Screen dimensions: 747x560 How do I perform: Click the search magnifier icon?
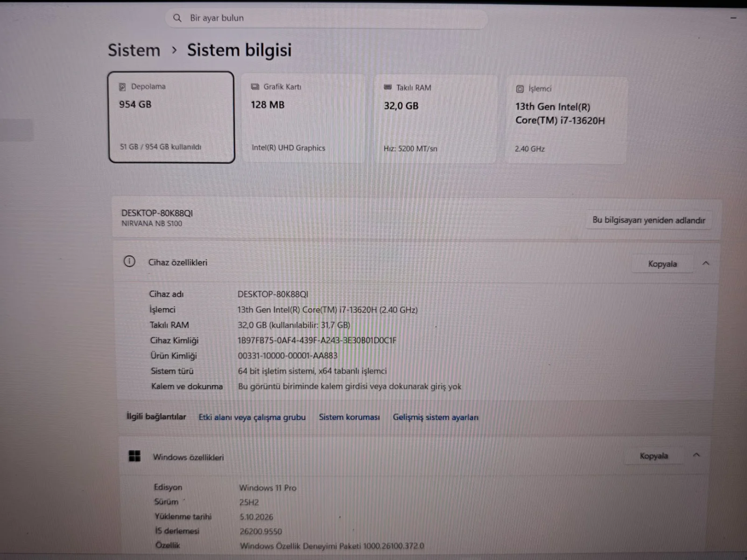point(177,18)
